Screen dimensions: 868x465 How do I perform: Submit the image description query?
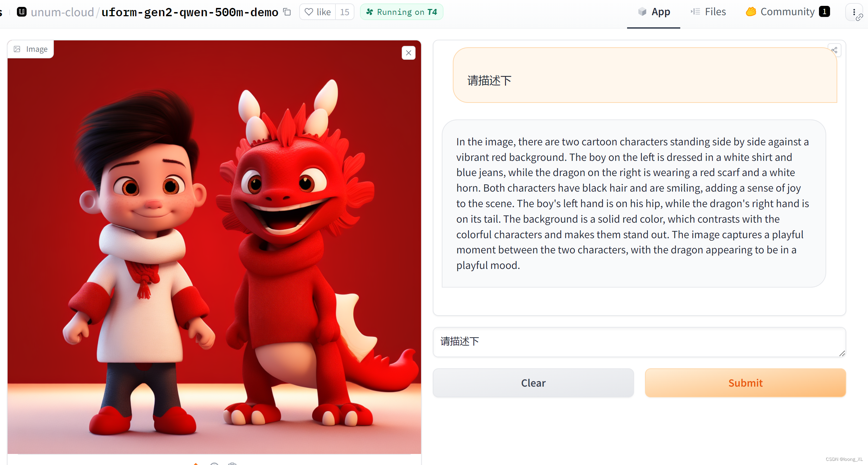745,383
